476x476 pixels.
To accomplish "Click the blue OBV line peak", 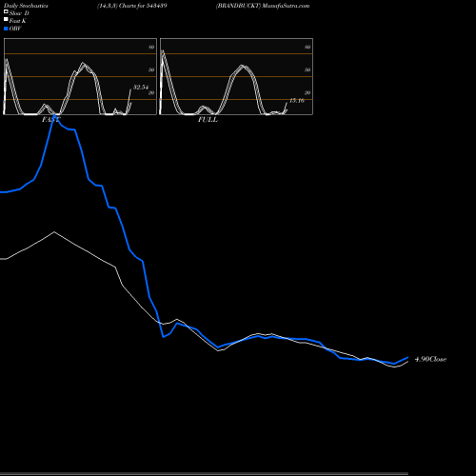I will (x=54, y=116).
